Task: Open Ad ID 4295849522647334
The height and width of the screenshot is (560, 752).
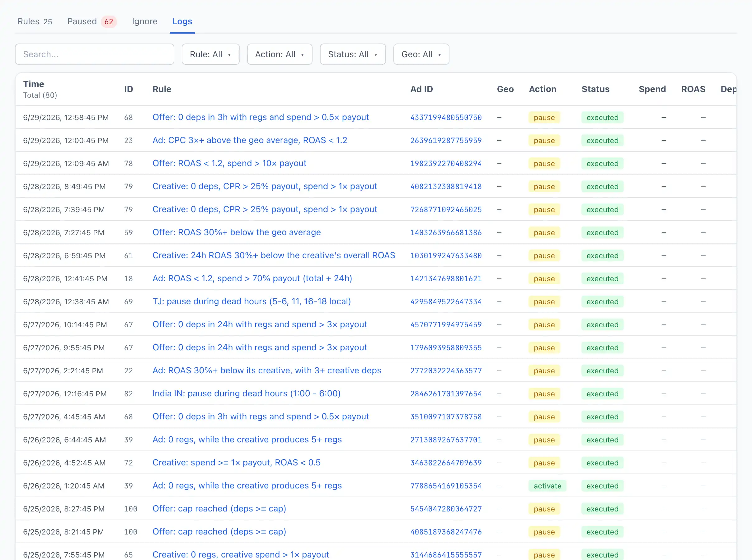Action: [x=446, y=302]
